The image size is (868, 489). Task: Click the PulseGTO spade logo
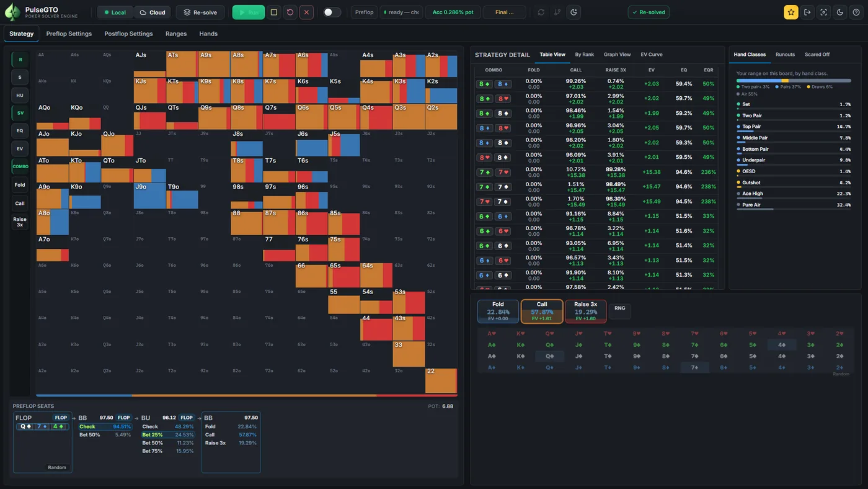(12, 12)
